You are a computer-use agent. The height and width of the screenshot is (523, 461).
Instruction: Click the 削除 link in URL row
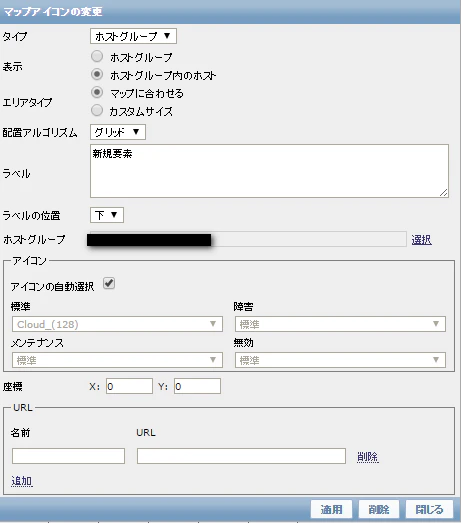click(x=368, y=456)
